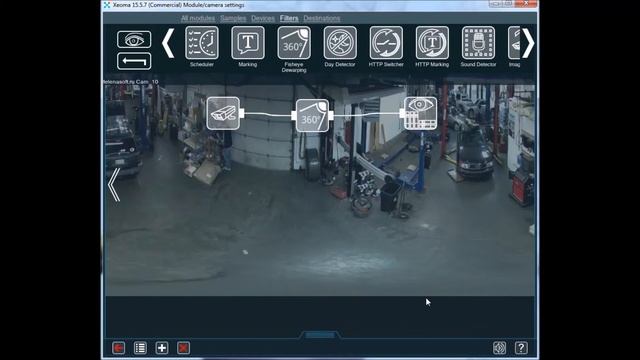The image size is (640, 360).
Task: Select the HTTP Switcher module
Action: click(x=386, y=43)
